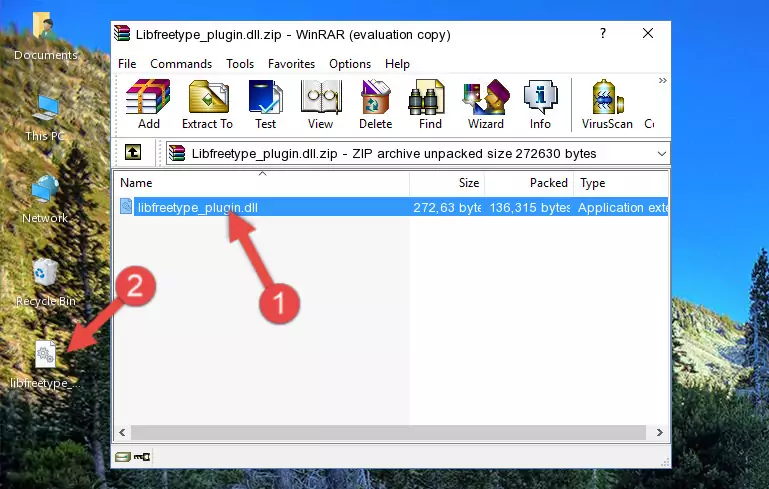Open the Find binoculars tool

point(430,104)
